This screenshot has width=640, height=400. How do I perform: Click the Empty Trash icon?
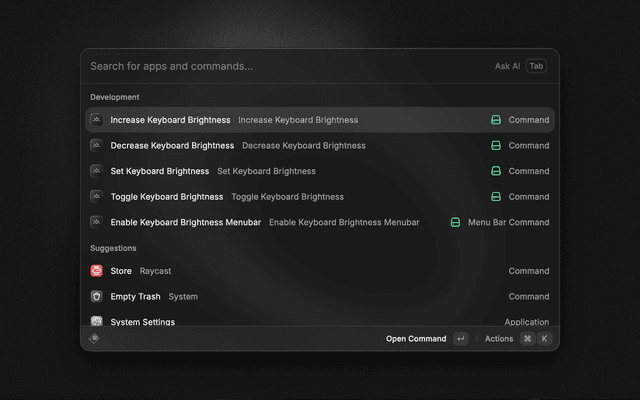tap(96, 296)
